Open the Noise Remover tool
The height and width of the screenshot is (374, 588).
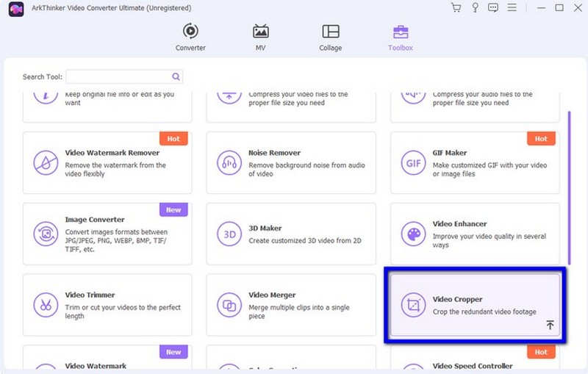(x=291, y=162)
